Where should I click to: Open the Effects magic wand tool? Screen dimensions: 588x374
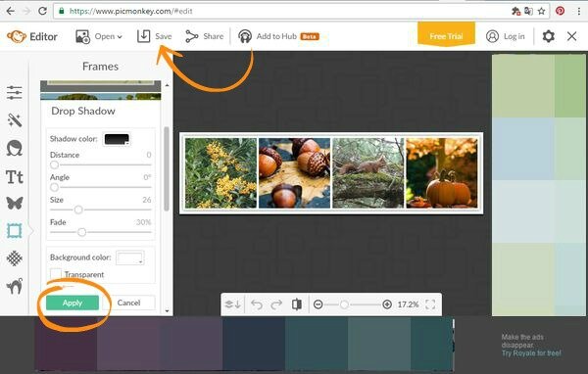coord(15,120)
